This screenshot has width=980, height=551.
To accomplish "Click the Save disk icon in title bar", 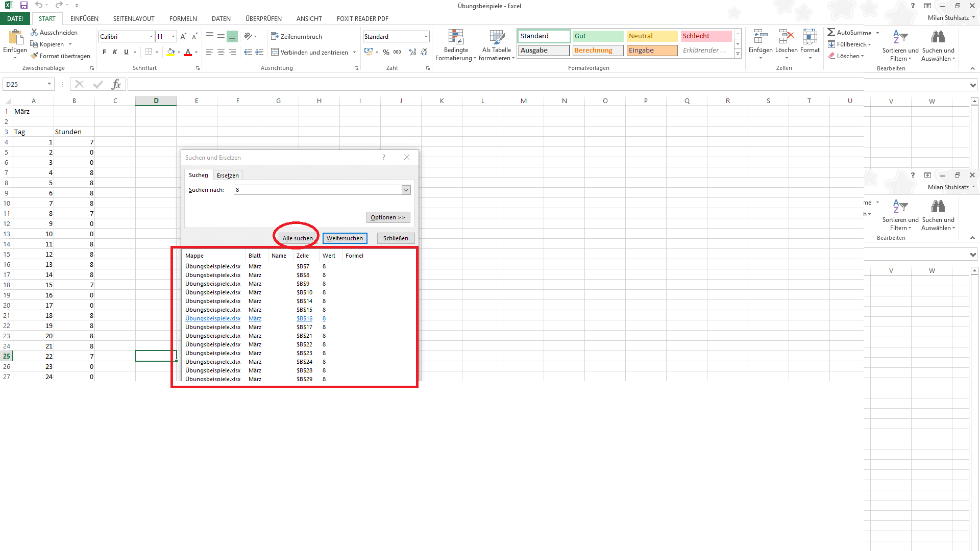I will point(23,6).
